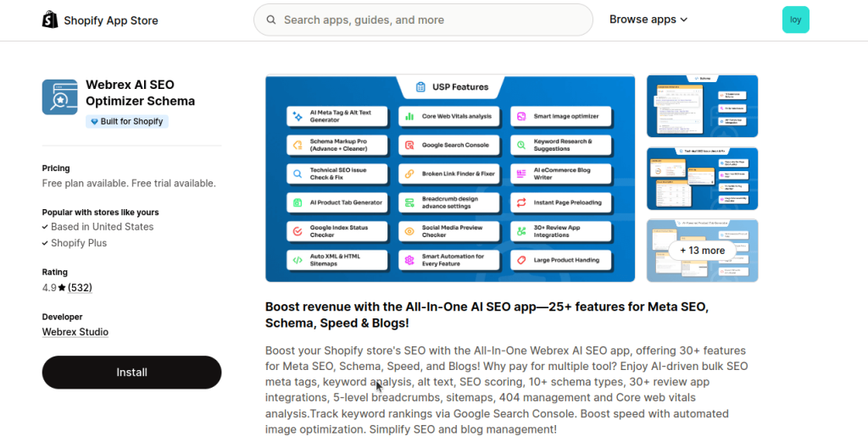Click the Google Search Console feature icon
868x442 pixels.
[409, 145]
